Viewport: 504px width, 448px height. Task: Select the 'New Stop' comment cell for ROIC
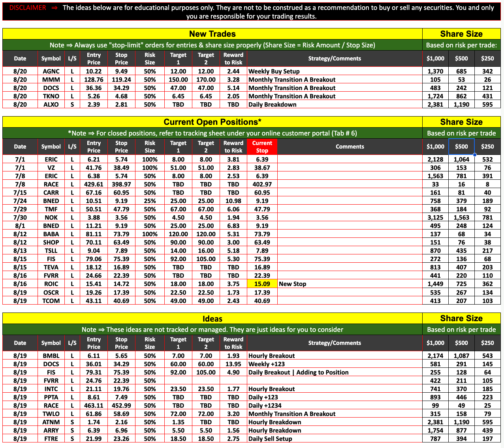tap(349, 284)
